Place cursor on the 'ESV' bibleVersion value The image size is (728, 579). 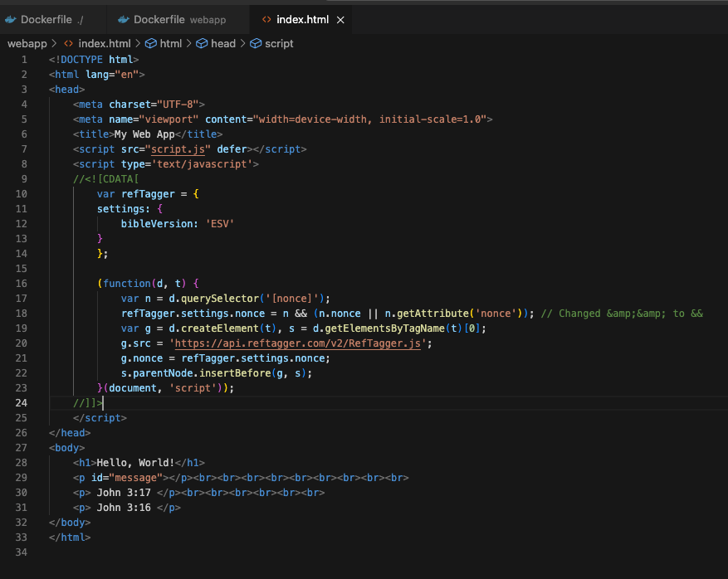point(220,224)
